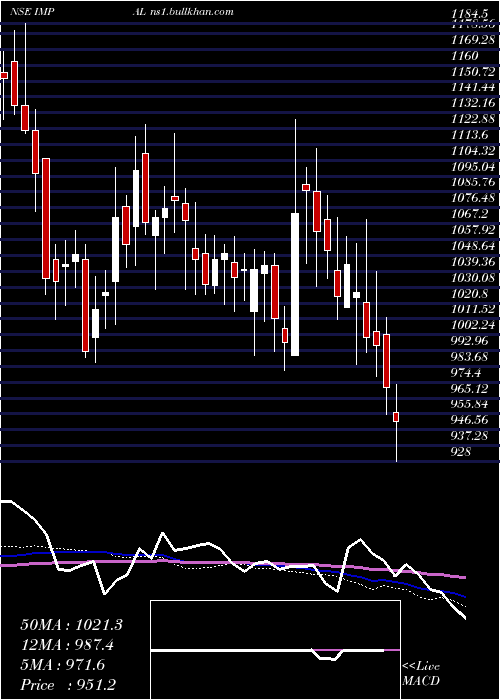Select the 1169.28 price axis label
The image size is (500, 700).
point(473,40)
